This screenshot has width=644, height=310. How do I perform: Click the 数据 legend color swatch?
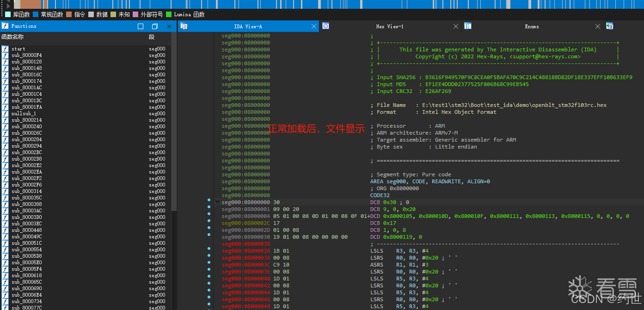(x=91, y=14)
